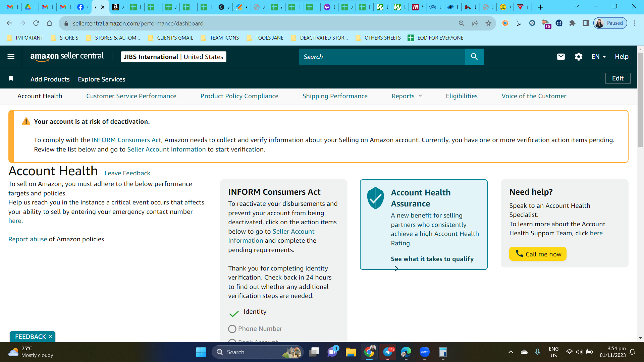Open Zoom from the taskbar
The height and width of the screenshot is (362, 644).
tap(425, 352)
